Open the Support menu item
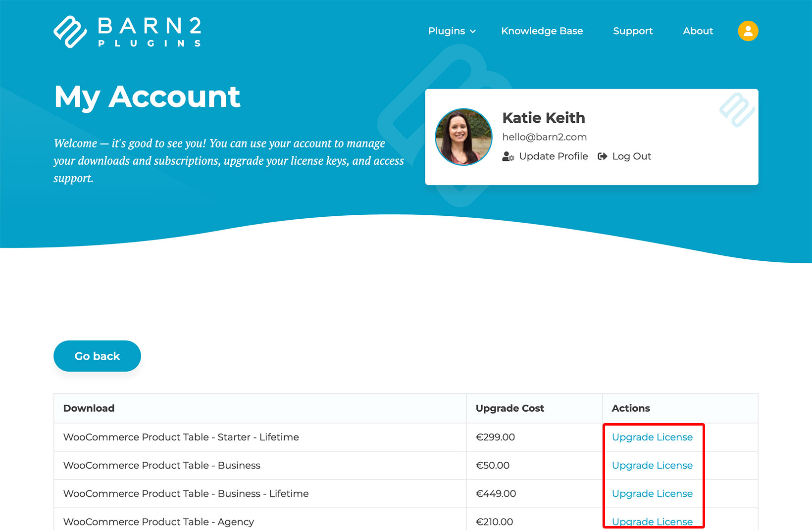 pyautogui.click(x=633, y=31)
